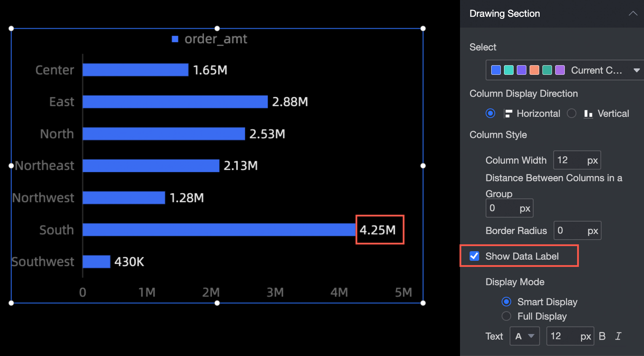Viewport: 644px width, 356px height.
Task: Click the Center axis label
Action: click(x=55, y=70)
